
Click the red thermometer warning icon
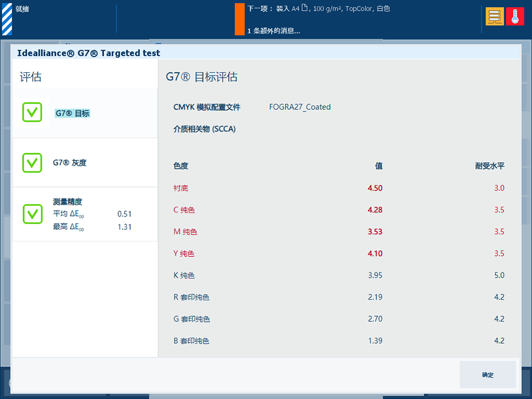(x=515, y=16)
